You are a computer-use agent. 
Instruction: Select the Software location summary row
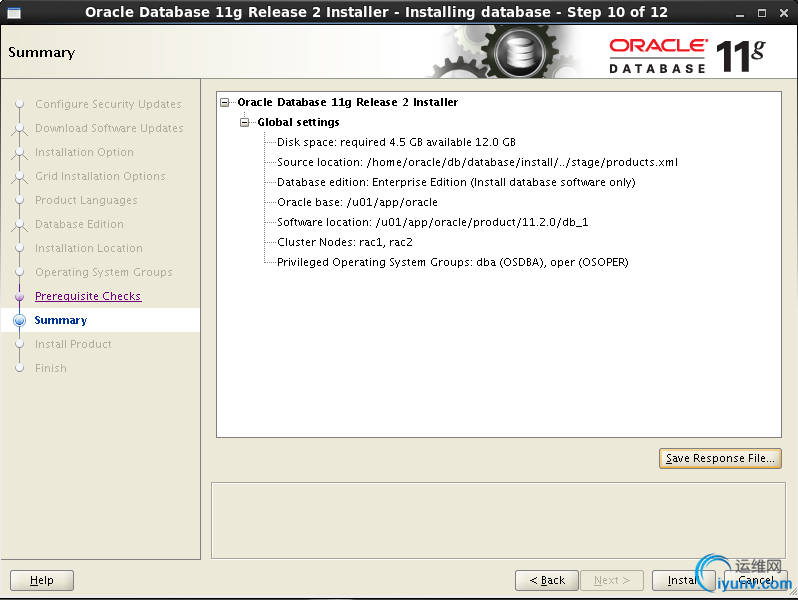[x=433, y=222]
